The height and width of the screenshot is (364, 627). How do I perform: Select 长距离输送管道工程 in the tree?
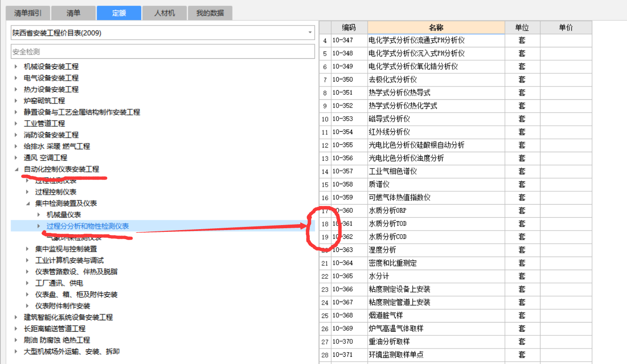pyautogui.click(x=55, y=328)
